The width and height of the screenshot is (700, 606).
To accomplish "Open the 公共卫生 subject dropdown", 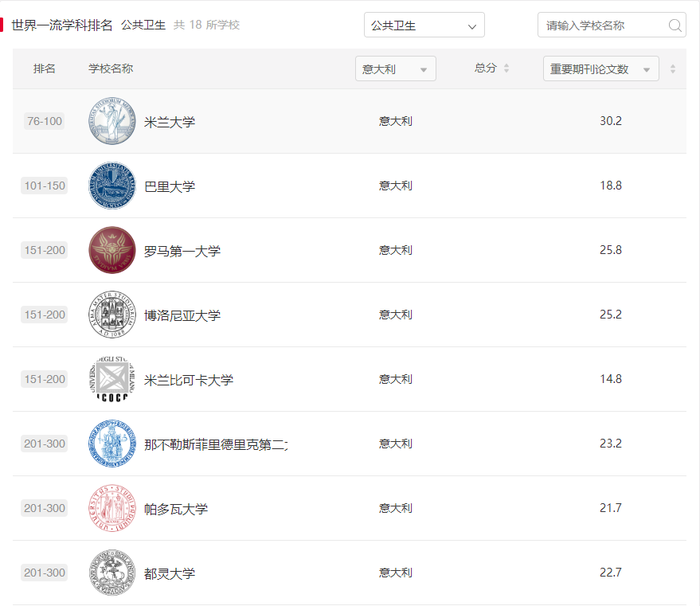I will [424, 25].
